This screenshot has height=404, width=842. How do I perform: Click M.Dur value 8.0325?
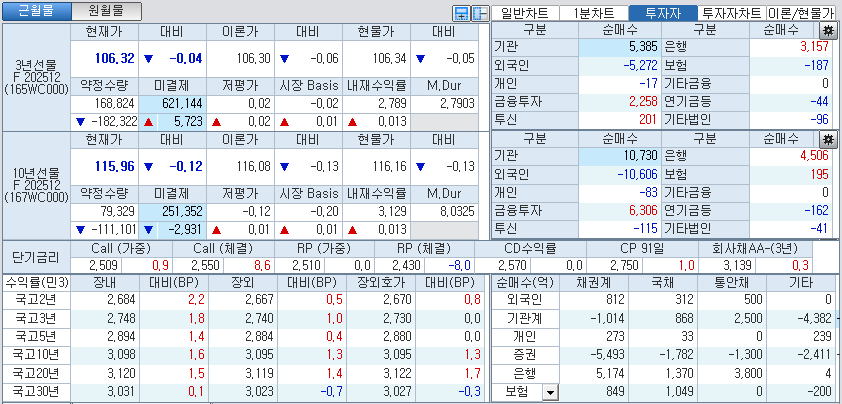tap(456, 212)
